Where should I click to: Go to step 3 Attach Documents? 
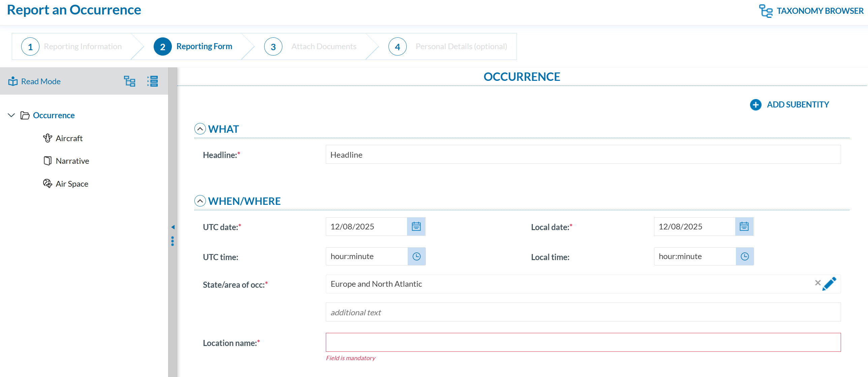click(x=310, y=46)
